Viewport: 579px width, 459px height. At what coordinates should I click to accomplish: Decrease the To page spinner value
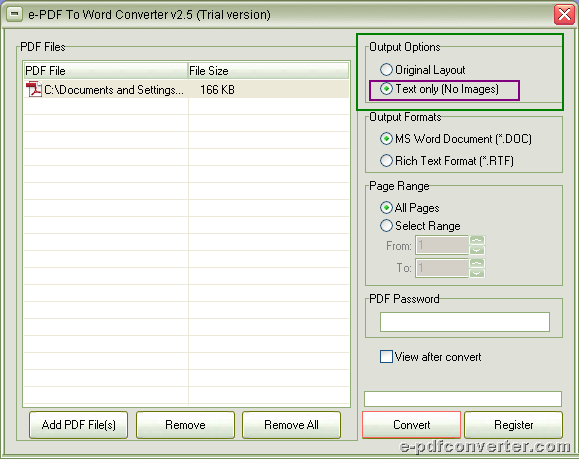pyautogui.click(x=477, y=273)
